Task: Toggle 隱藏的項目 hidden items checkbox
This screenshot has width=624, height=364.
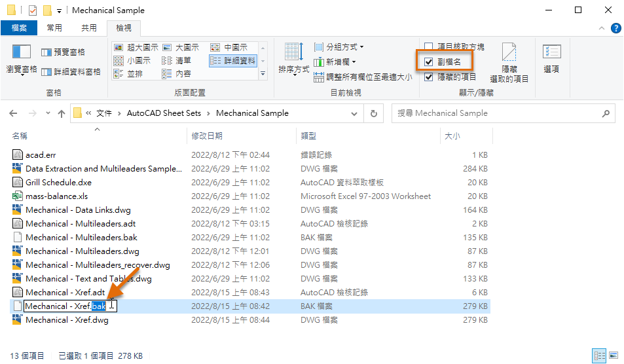Action: coord(429,77)
